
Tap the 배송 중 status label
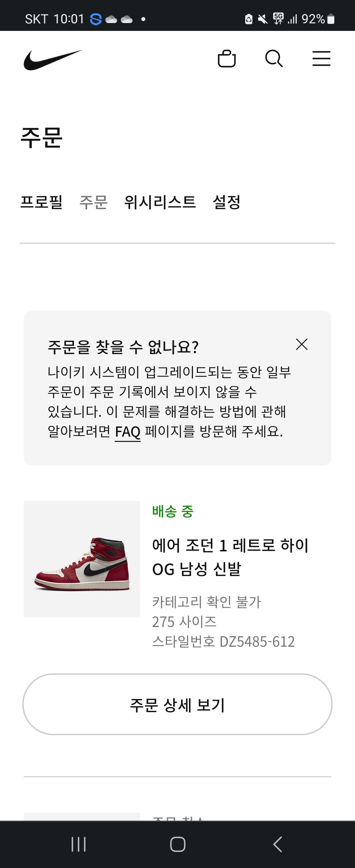point(173,511)
